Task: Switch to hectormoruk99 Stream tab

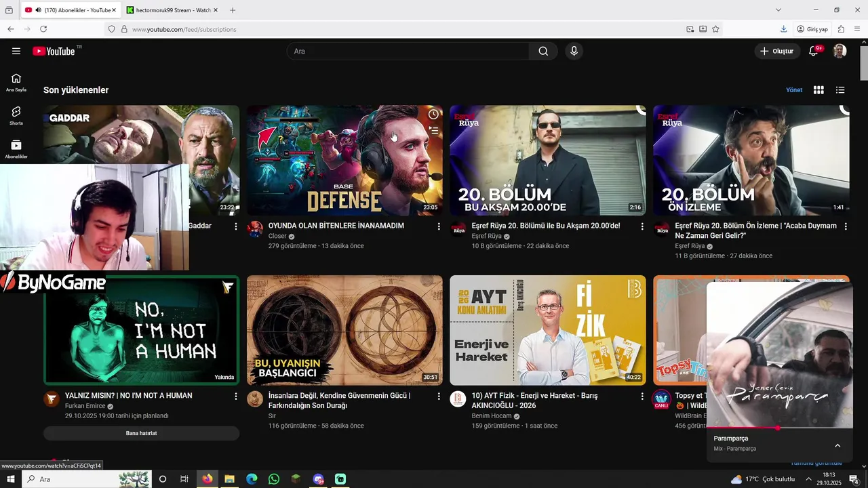Action: pyautogui.click(x=173, y=10)
